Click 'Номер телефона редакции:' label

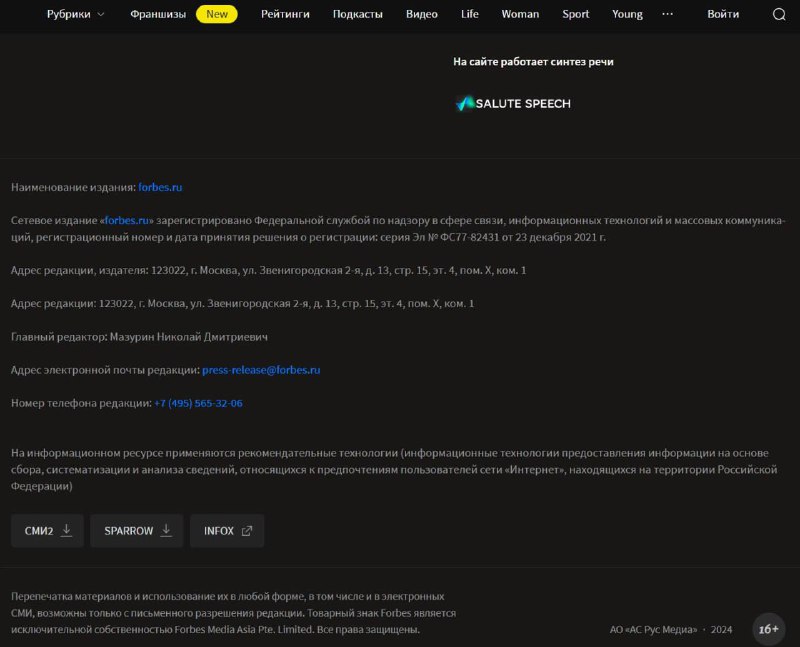coord(82,403)
